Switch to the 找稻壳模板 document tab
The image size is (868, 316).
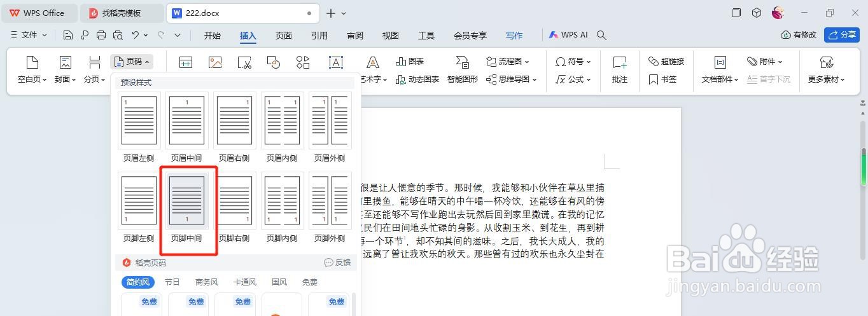pos(122,13)
